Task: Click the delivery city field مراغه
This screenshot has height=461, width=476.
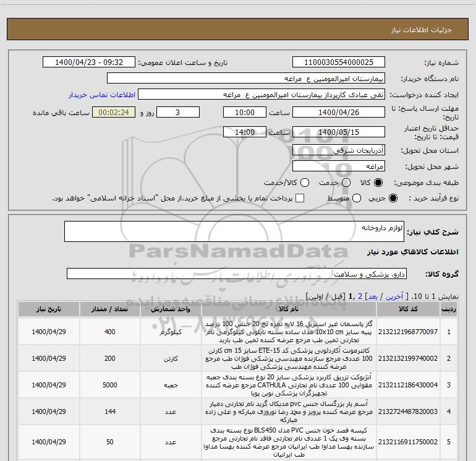Action: [339, 166]
